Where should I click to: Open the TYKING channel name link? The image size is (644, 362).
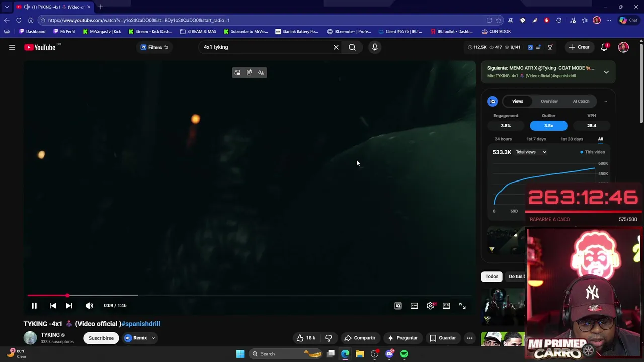pyautogui.click(x=50, y=335)
